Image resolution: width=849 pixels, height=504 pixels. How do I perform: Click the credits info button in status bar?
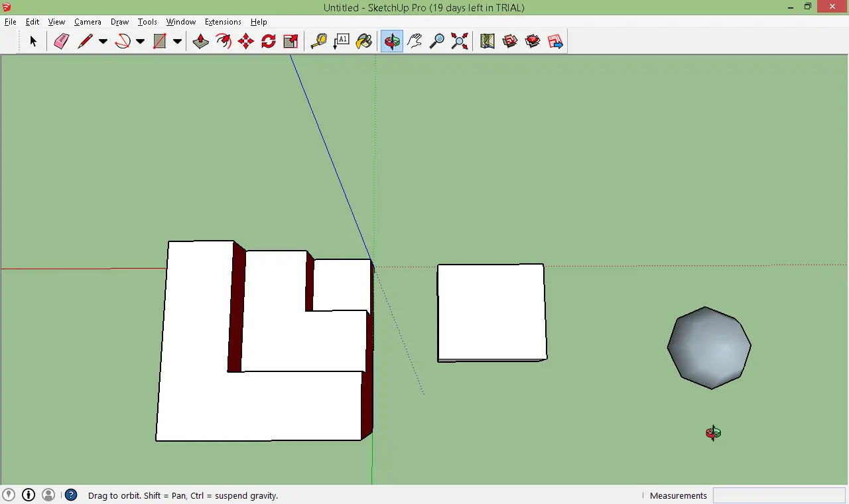29,495
